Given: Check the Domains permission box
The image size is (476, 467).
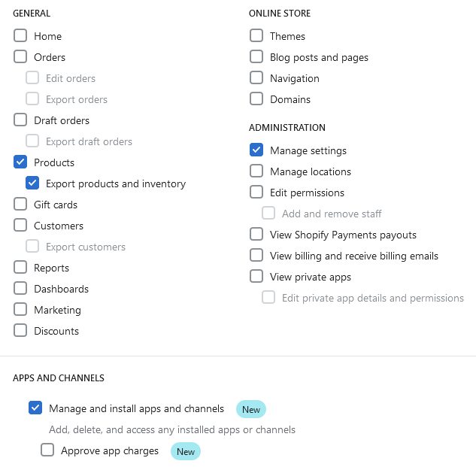Looking at the screenshot, I should coord(256,99).
